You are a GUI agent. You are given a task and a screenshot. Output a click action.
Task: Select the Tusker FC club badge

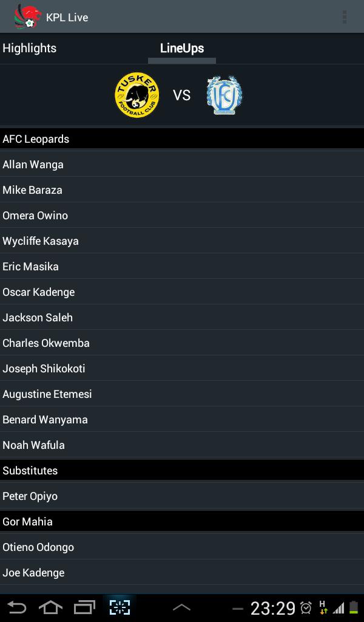[136, 95]
